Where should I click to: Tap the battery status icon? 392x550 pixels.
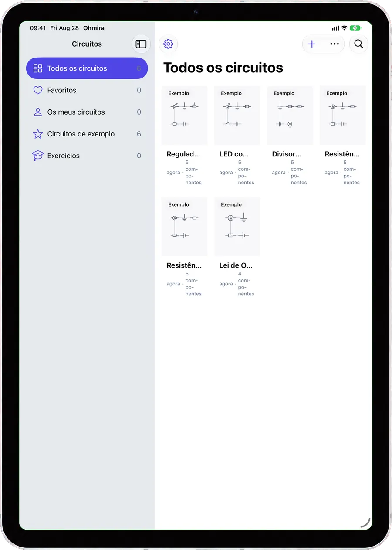[x=355, y=28]
